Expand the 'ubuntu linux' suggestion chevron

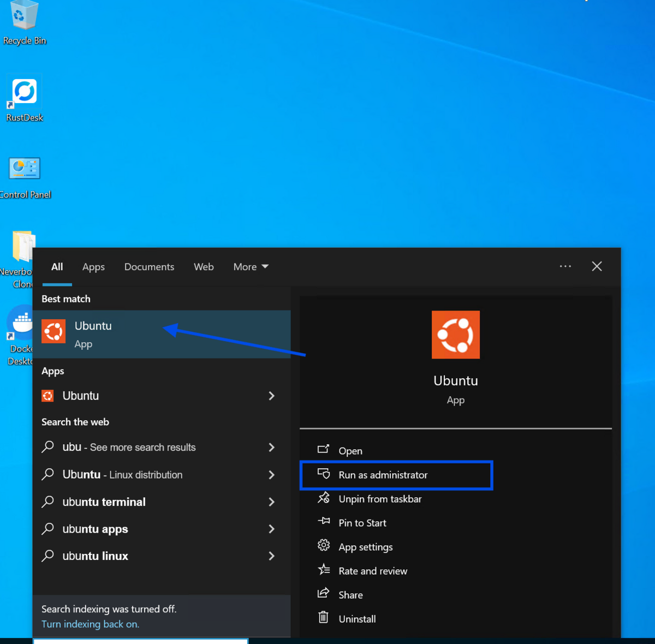tap(271, 556)
